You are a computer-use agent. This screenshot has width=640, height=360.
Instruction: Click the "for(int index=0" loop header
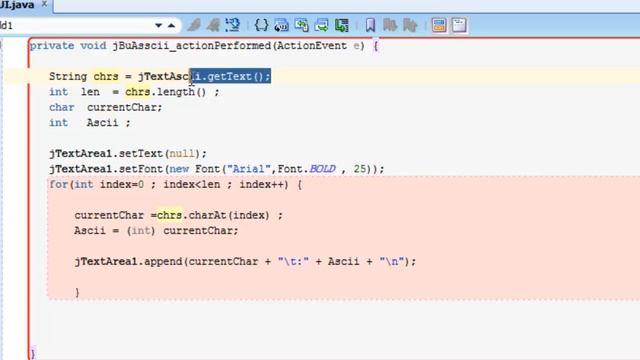click(96, 184)
